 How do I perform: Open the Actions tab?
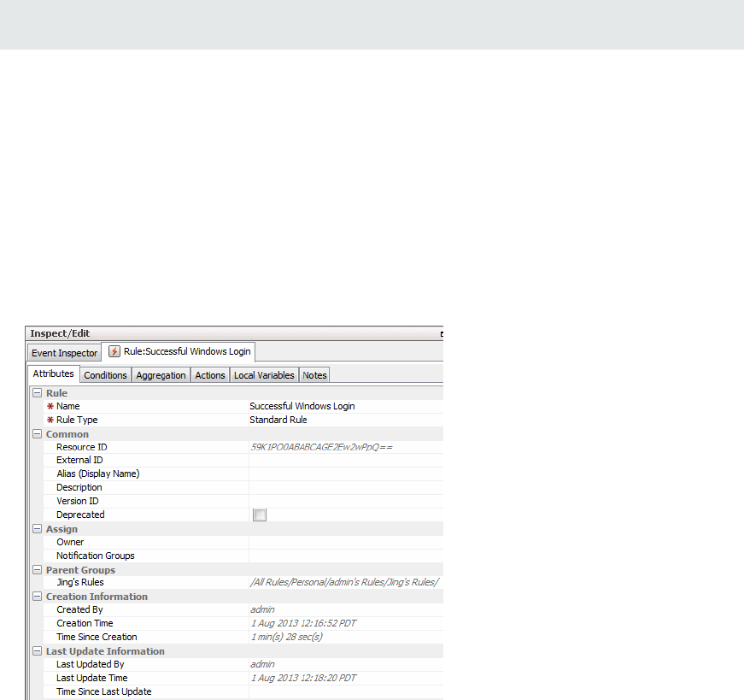tap(210, 375)
